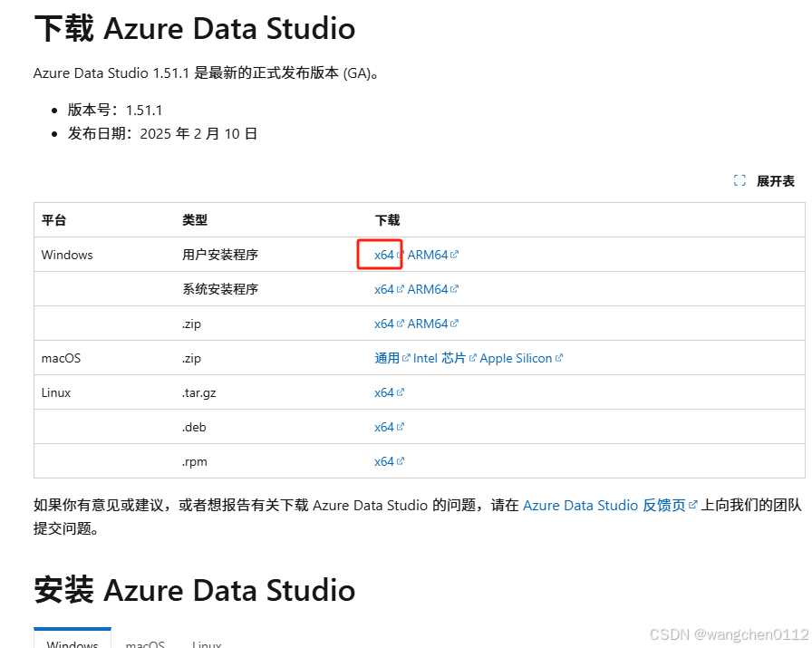
Task: Click the 发布日期 2025 年 2 月 10 日 bullet
Action: click(x=162, y=133)
